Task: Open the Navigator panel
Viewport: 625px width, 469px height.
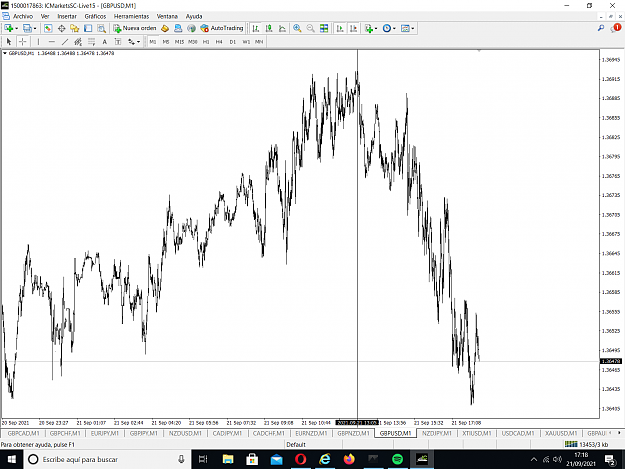Action: coord(75,28)
